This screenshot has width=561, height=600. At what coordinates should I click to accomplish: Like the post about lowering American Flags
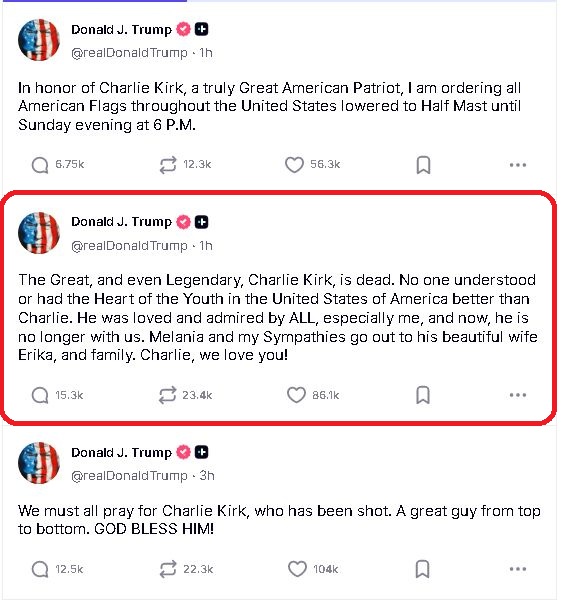294,165
